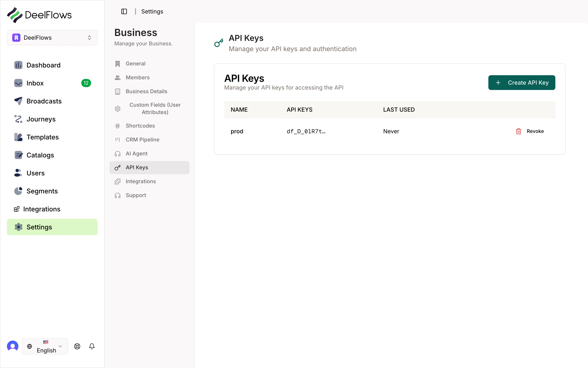Click the Inbox unread badge 12
The width and height of the screenshot is (588, 368).
[86, 83]
